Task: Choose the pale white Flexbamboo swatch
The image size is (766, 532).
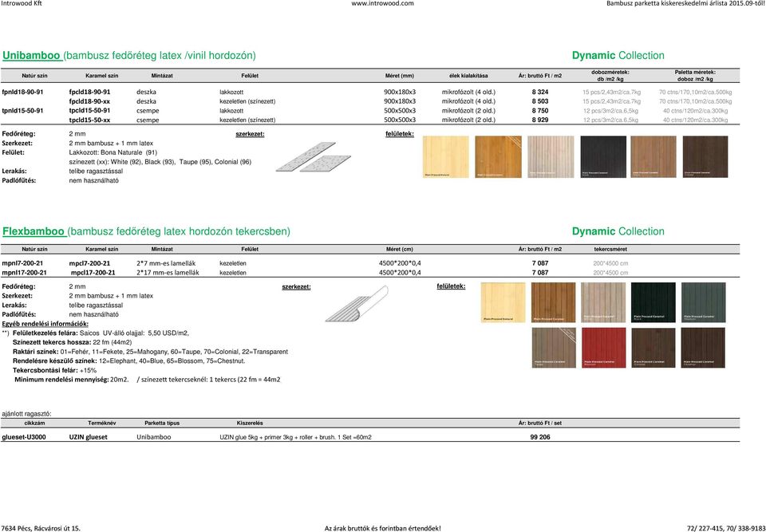Action: pos(603,302)
